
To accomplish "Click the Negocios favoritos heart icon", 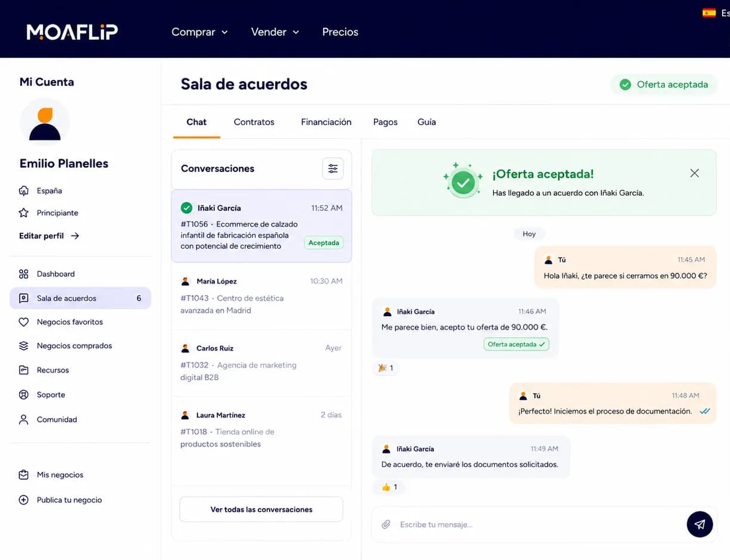I will pyautogui.click(x=24, y=322).
